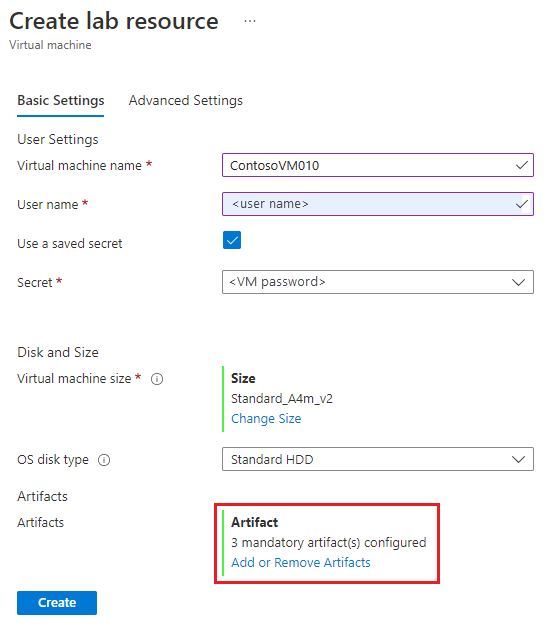This screenshot has height=630, width=559.
Task: Click the ellipsis more options icon
Action: (250, 21)
